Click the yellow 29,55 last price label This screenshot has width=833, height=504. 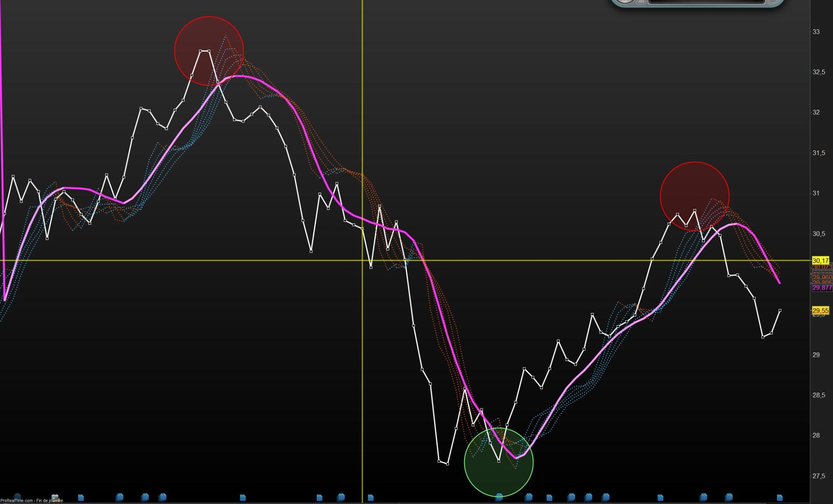820,311
